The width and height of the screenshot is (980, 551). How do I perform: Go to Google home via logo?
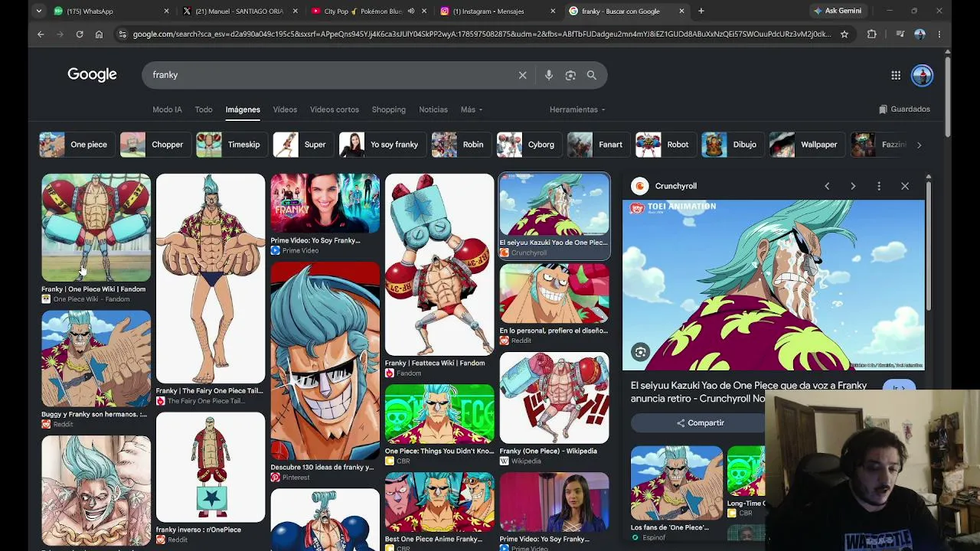(92, 74)
